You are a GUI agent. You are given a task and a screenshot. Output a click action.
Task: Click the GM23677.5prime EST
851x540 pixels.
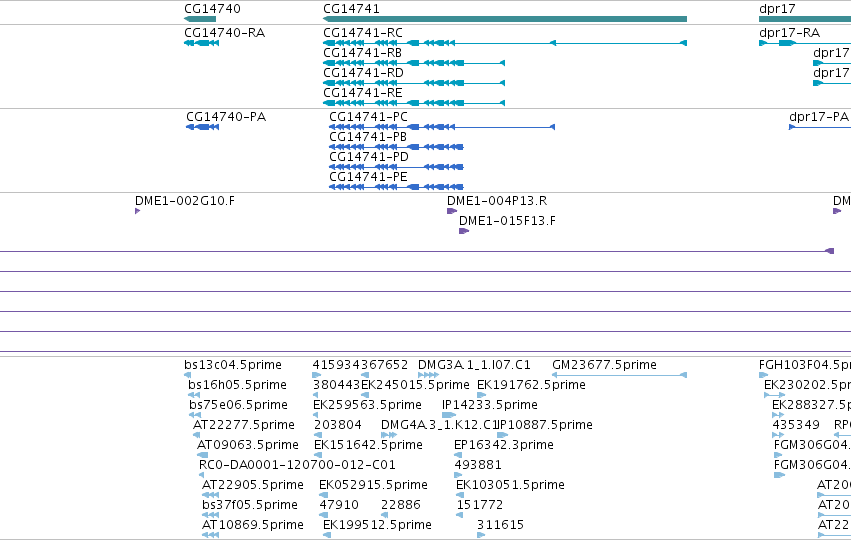pos(604,365)
